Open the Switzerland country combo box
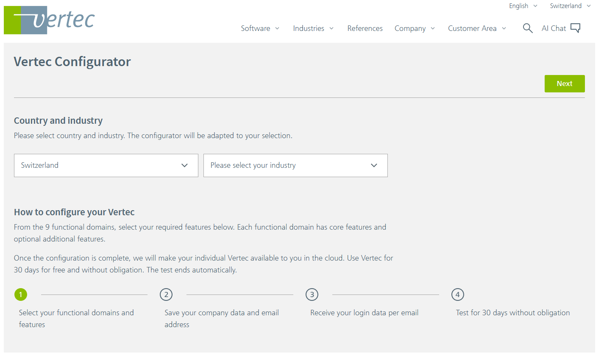This screenshot has height=364, width=604. (106, 165)
